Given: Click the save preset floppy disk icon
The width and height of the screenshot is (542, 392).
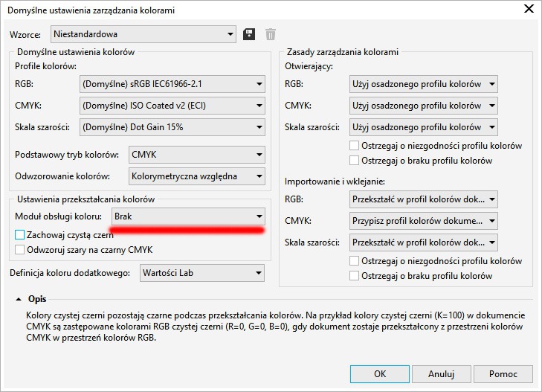Looking at the screenshot, I should point(250,34).
